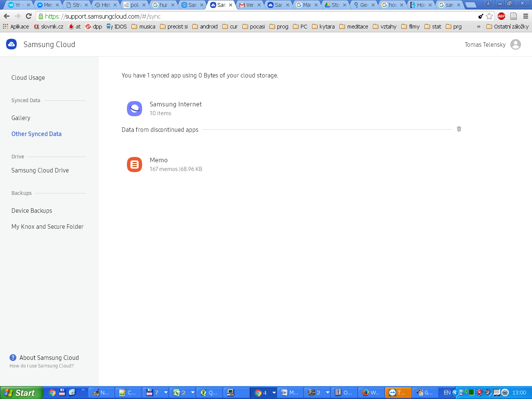Open the kytara bookmarks folder
Viewport: 532px width, 399px height.
[323, 27]
